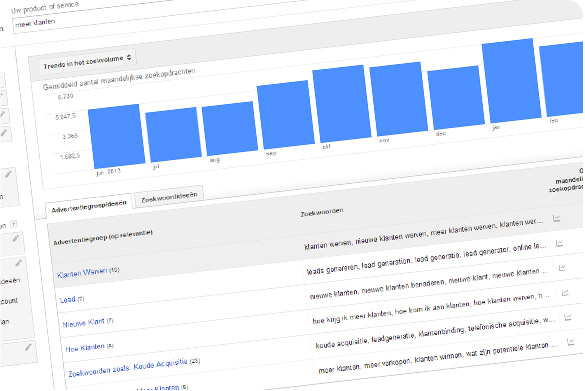
Task: Open the Lead ad group link
Action: (68, 299)
